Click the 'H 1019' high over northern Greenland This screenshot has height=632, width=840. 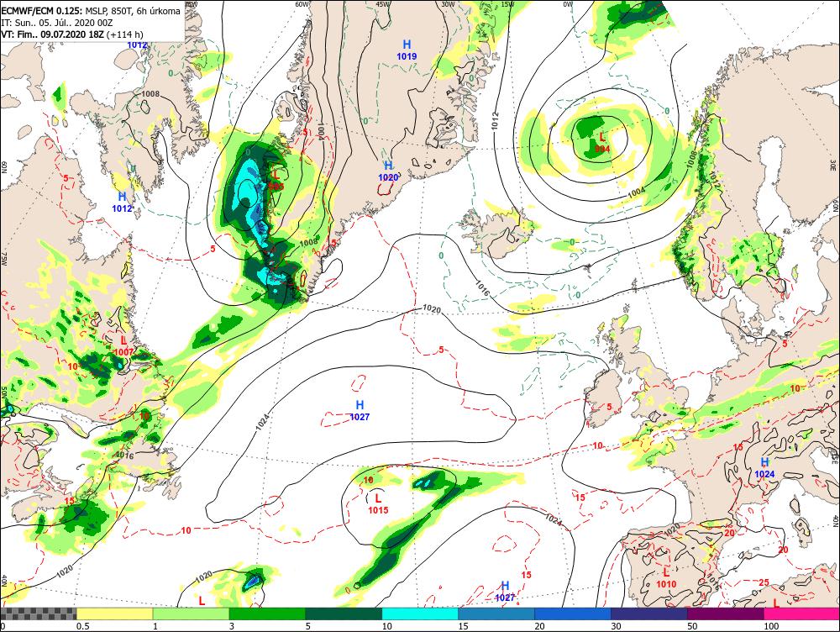click(x=407, y=50)
